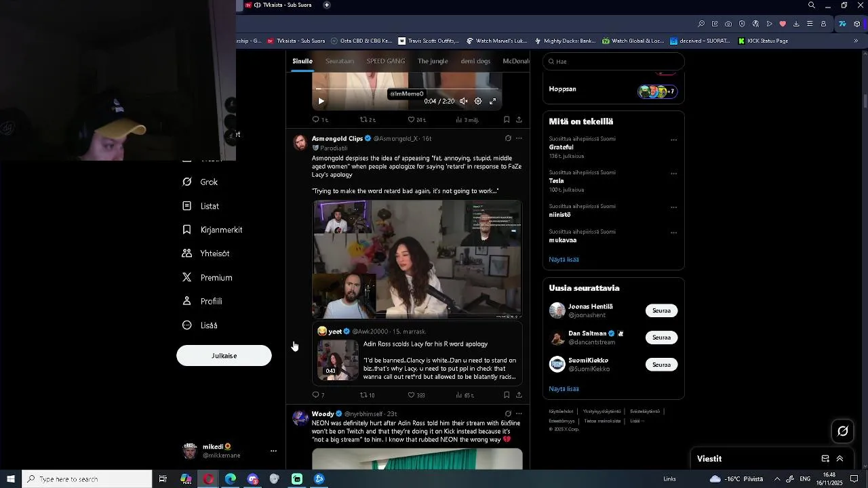This screenshot has width=868, height=488.
Task: Open video settings gear in top post
Action: tap(478, 101)
